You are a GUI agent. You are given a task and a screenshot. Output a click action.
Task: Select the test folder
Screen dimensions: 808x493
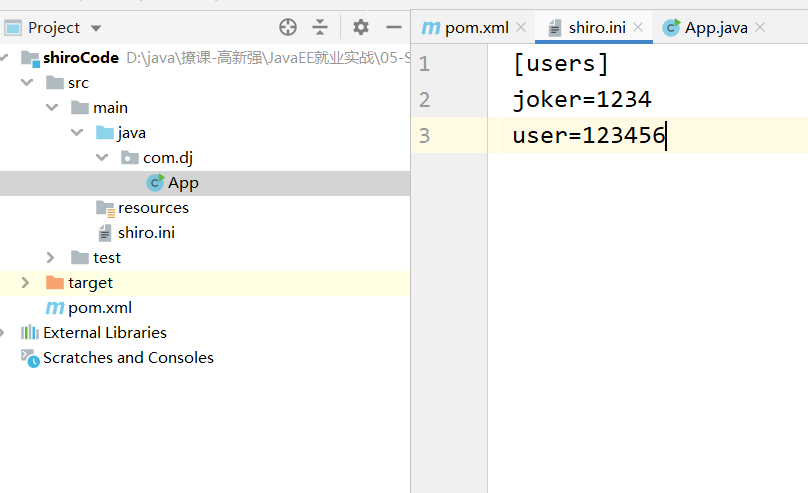pos(107,258)
